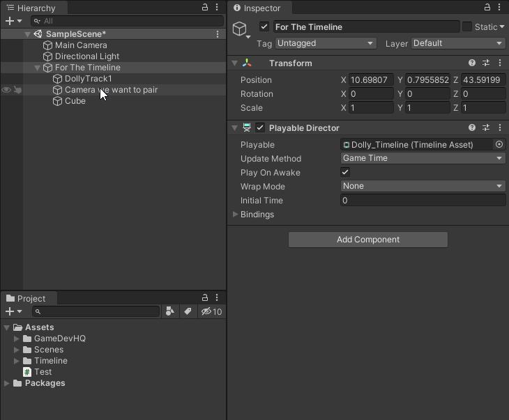Select the Inspector tab

259,8
